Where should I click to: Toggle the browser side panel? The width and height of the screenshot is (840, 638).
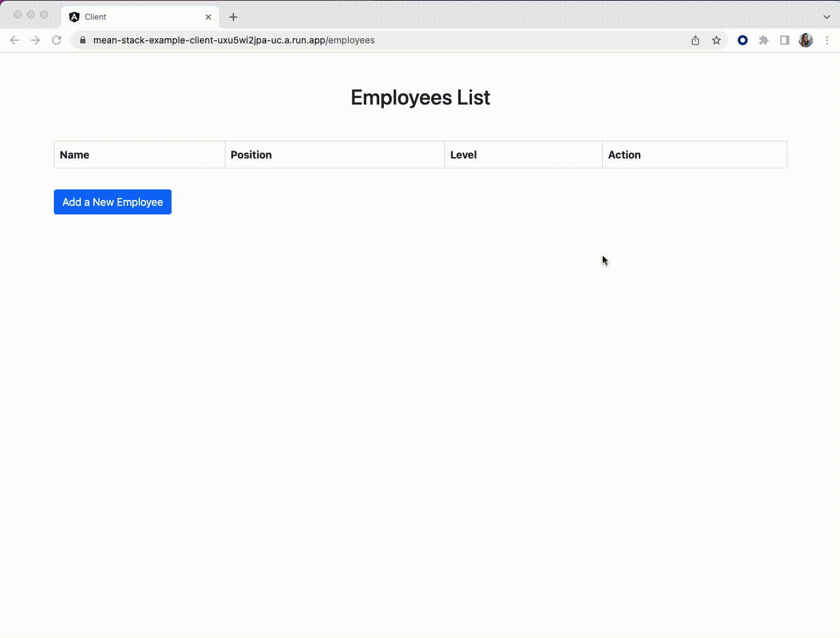[785, 40]
